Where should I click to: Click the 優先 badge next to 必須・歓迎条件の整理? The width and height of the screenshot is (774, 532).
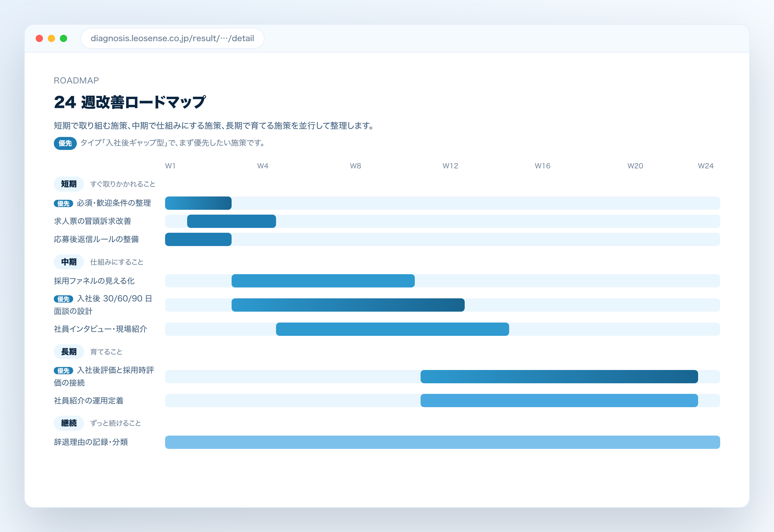(x=63, y=203)
